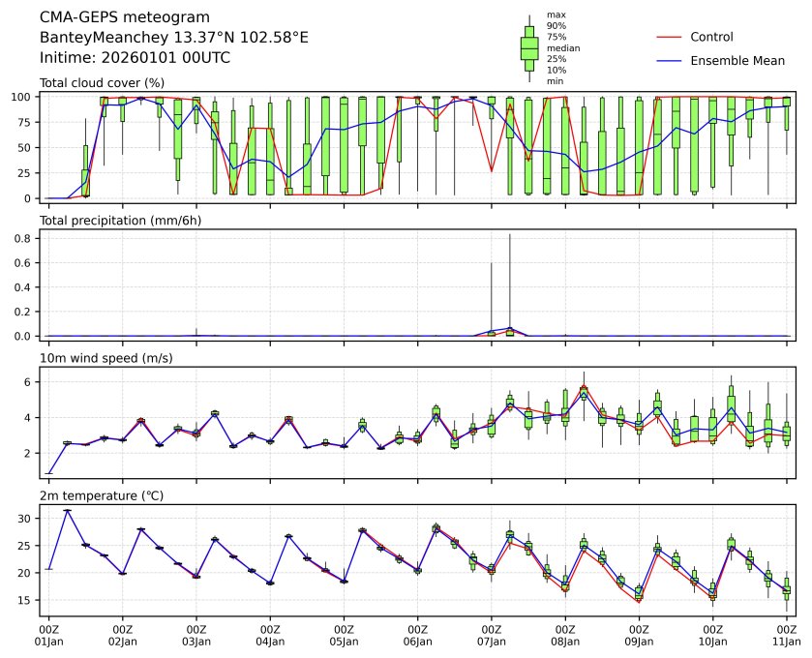The width and height of the screenshot is (812, 658).
Task: Click the 00Z 01Jan x-axis tick label
Action: 48,635
